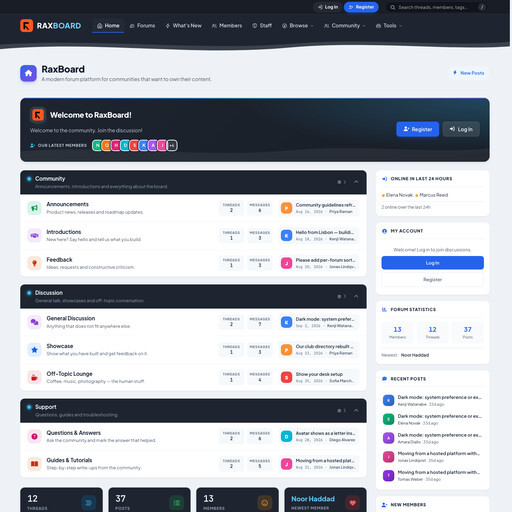Collapse the Community category section
The image size is (512, 512).
[356, 182]
